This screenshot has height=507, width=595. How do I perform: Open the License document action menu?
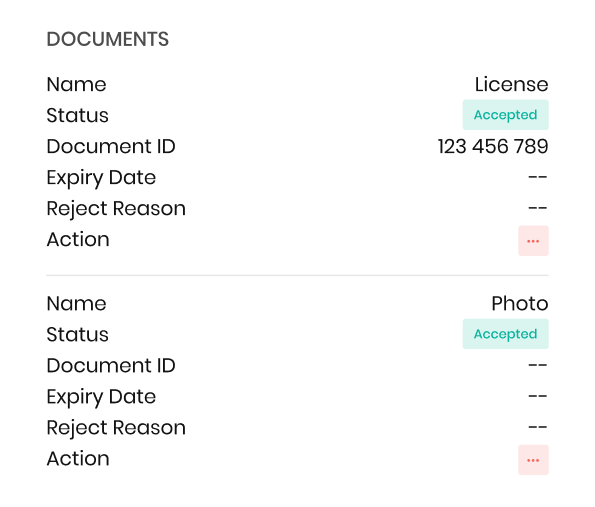coord(533,241)
